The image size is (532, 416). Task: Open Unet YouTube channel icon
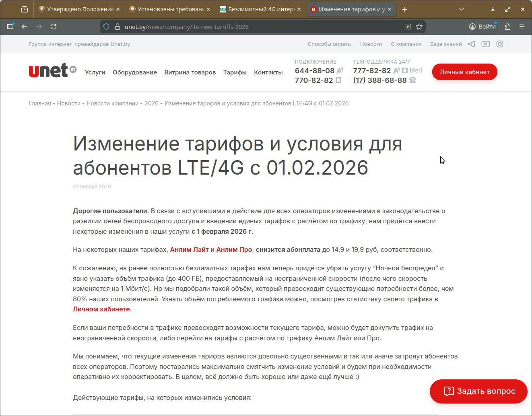[x=486, y=44]
